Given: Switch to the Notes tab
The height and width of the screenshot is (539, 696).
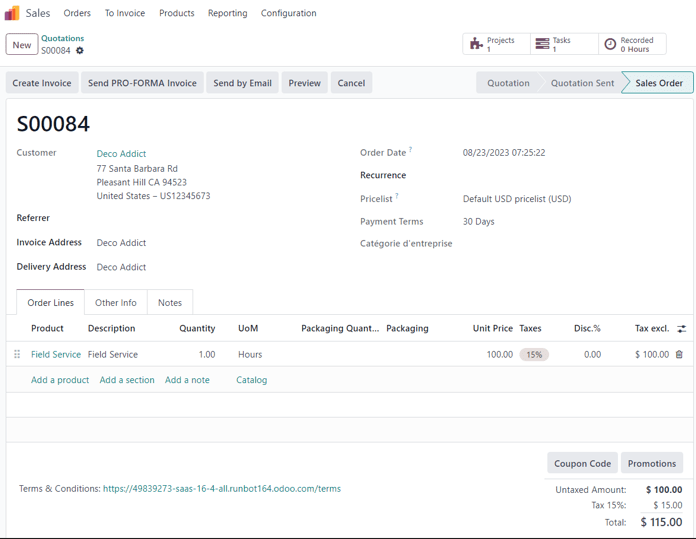Looking at the screenshot, I should [170, 303].
